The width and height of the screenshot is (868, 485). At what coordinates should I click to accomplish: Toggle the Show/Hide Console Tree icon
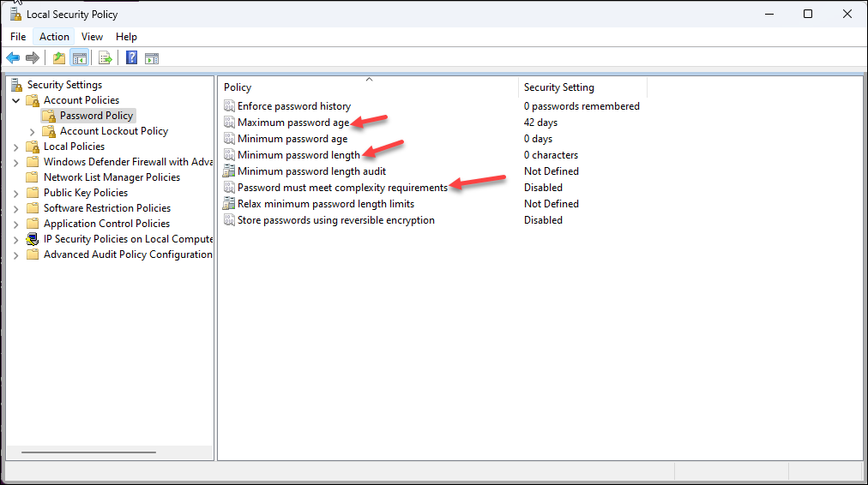[79, 58]
